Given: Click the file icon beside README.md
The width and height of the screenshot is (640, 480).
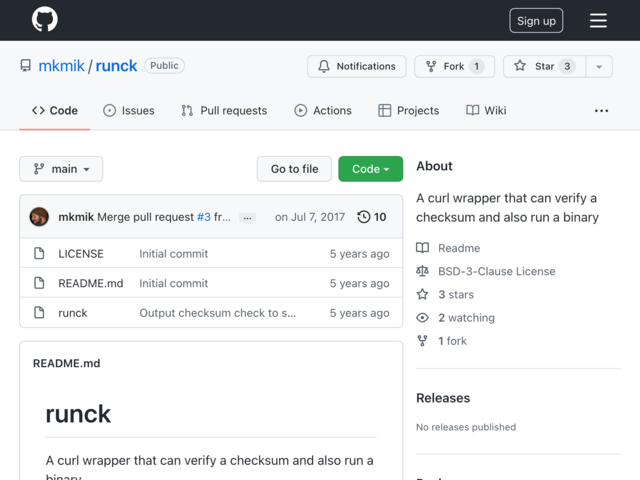Looking at the screenshot, I should click(39, 283).
